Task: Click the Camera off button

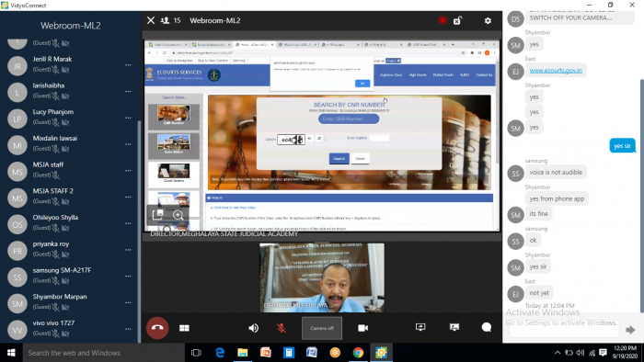Action: click(322, 328)
